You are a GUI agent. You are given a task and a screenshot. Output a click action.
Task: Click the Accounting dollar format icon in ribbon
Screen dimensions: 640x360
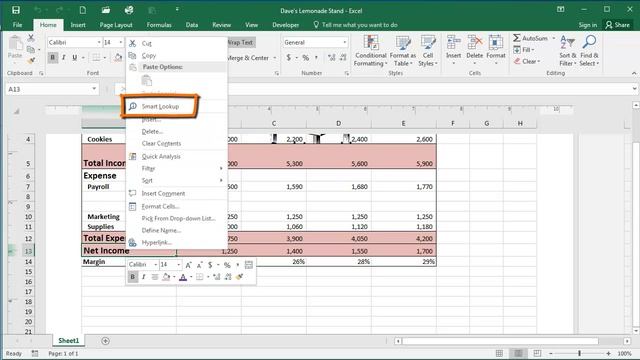click(289, 58)
